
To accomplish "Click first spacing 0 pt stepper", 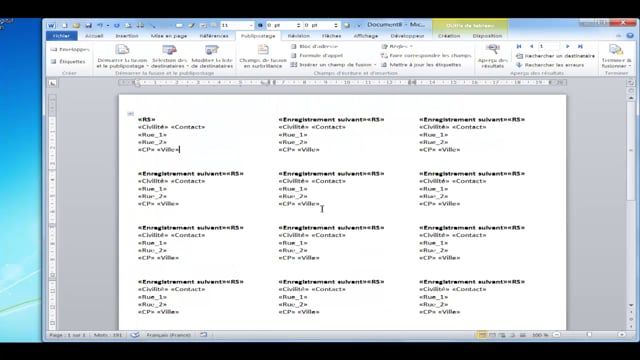I will [298, 25].
